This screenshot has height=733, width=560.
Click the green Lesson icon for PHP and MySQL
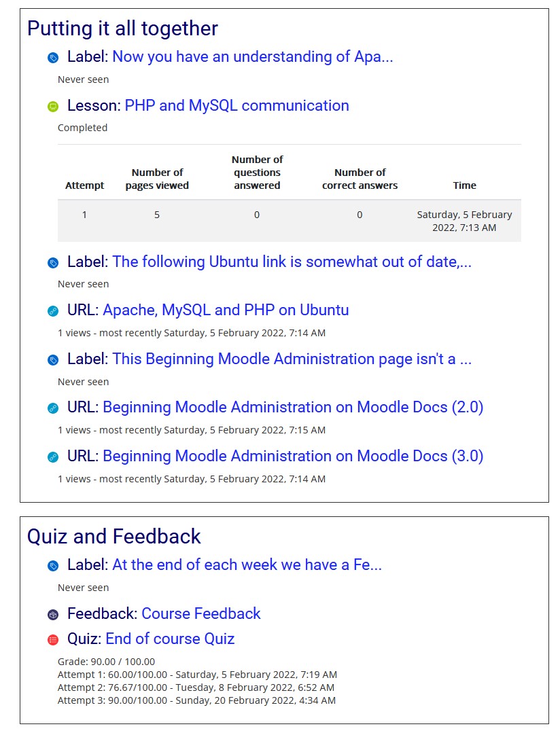point(53,107)
